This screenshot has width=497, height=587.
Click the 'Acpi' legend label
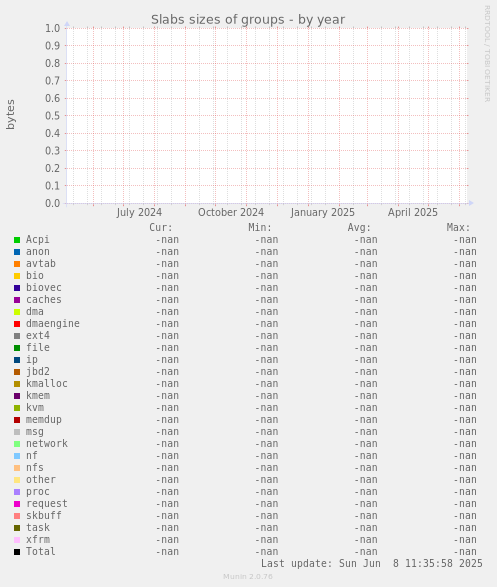tap(37, 240)
